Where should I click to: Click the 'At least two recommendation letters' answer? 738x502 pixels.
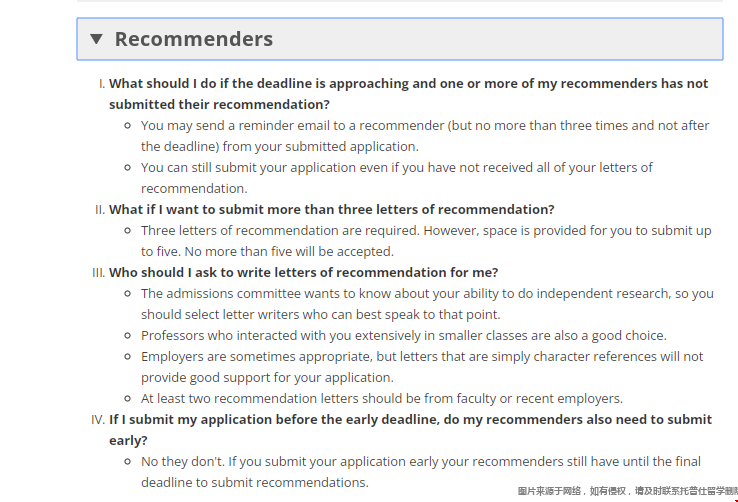click(x=382, y=398)
